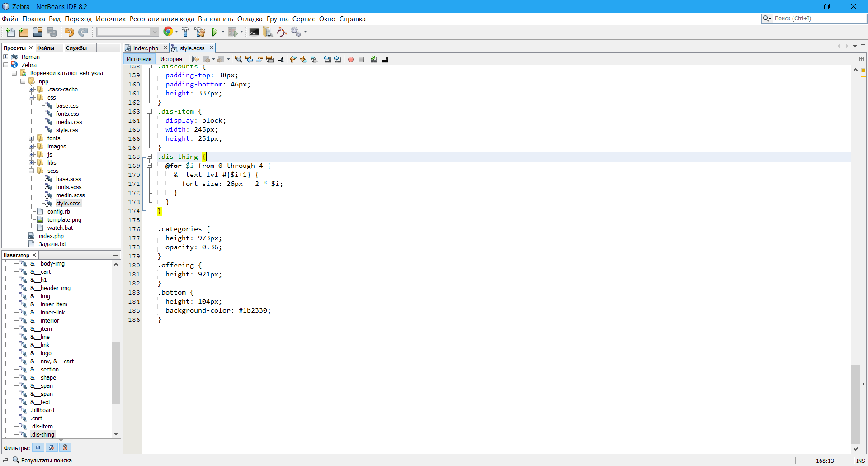The width and height of the screenshot is (868, 466).
Task: Click the Stop Macro Recording square icon
Action: coord(361,59)
